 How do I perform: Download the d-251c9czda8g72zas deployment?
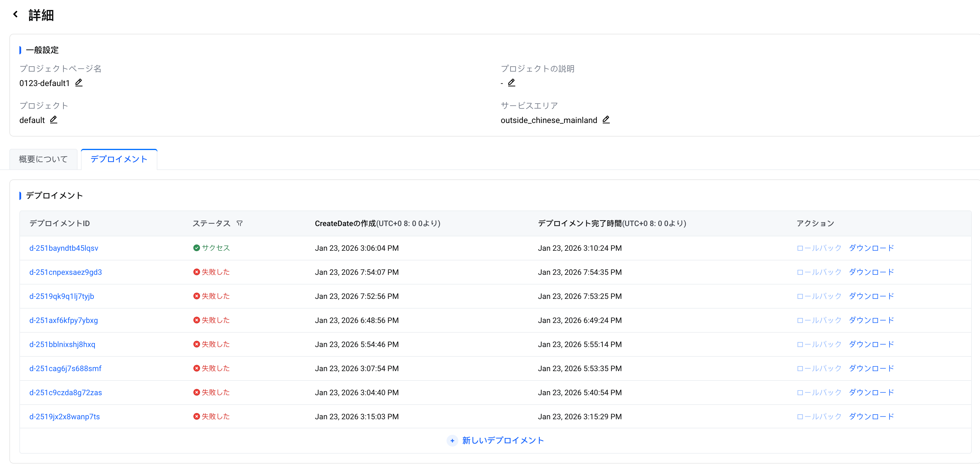tap(871, 393)
